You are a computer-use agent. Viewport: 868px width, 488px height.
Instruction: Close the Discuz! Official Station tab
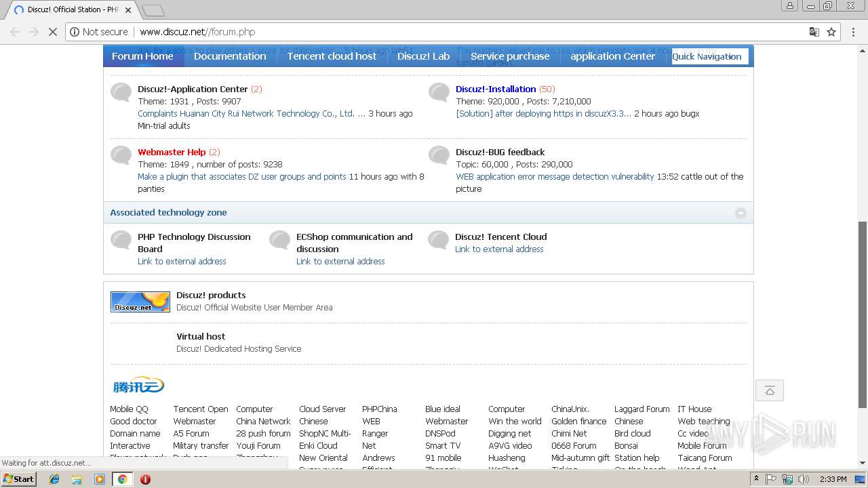128,10
